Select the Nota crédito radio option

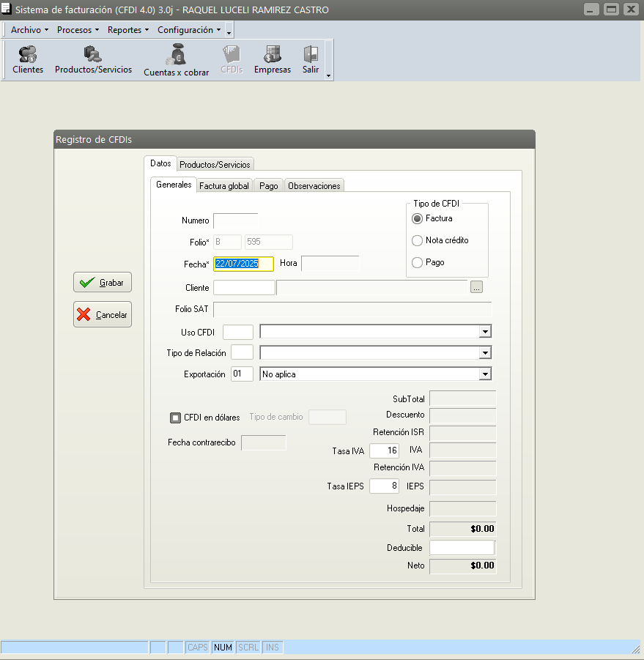point(418,240)
